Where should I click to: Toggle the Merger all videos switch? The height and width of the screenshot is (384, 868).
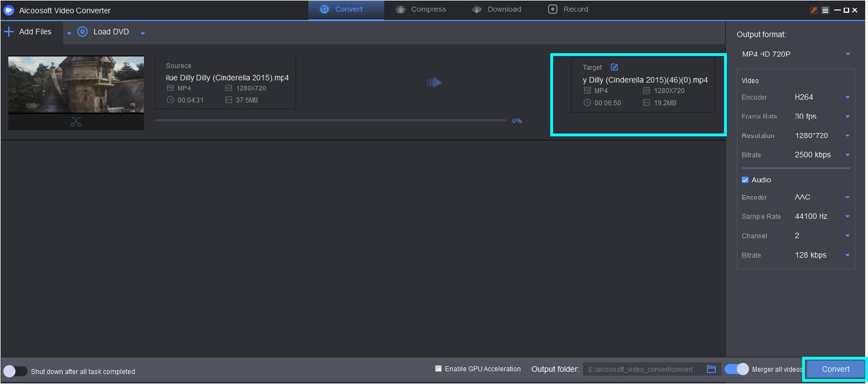click(x=737, y=369)
